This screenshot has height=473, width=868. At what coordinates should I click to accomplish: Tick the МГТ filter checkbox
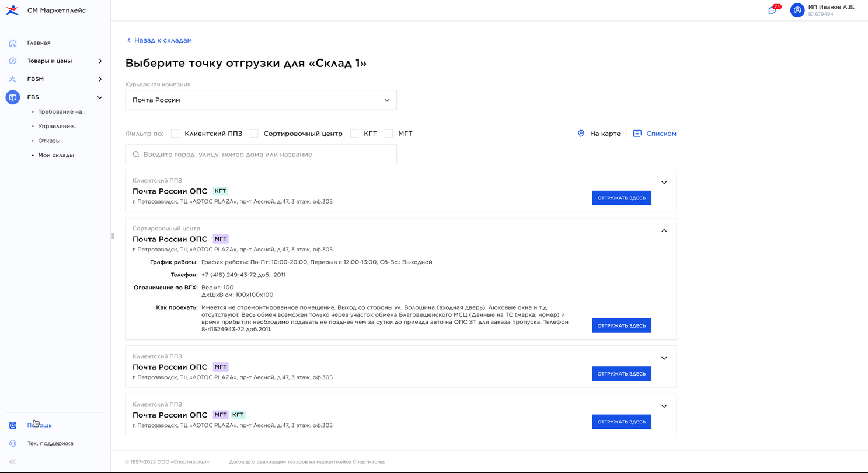pos(389,134)
